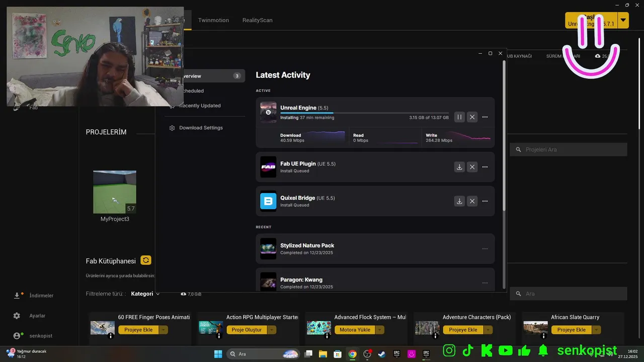Show info for 60 FREE Finger Poses asset
Image resolution: width=644 pixels, height=362 pixels.
111,336
